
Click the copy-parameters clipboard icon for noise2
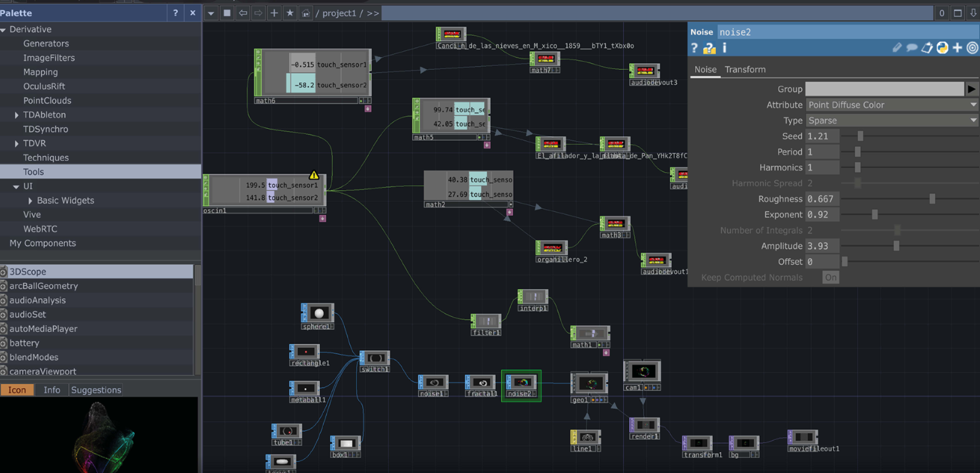click(x=927, y=47)
